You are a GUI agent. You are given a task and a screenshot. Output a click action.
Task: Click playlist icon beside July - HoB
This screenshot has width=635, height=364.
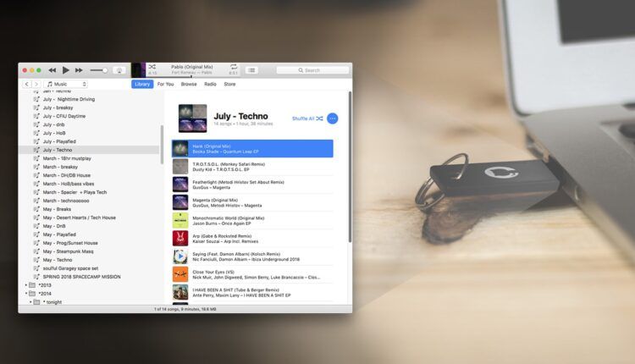36,133
